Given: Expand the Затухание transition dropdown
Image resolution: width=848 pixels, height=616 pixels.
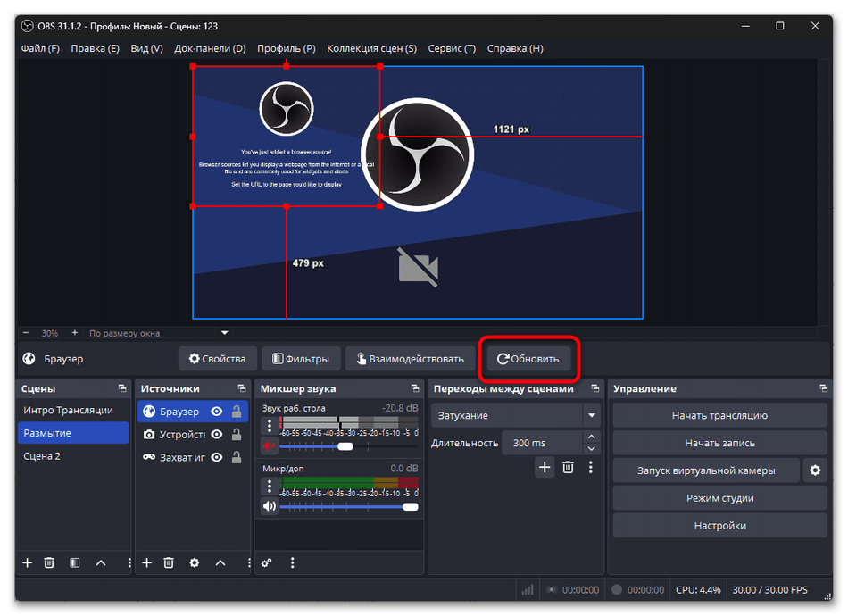Looking at the screenshot, I should click(591, 416).
